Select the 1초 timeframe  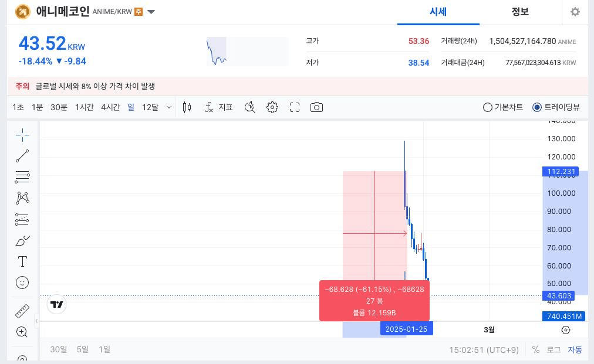[18, 107]
